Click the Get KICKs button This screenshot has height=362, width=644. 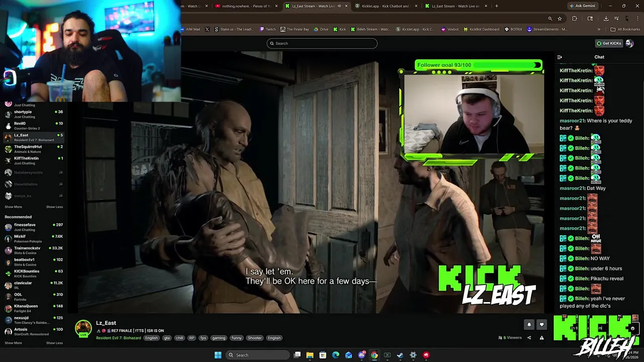click(x=609, y=43)
